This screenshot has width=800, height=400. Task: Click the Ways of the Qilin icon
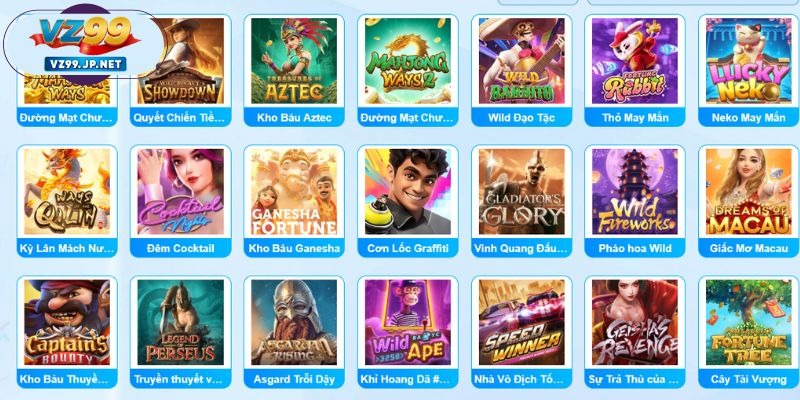tap(67, 192)
